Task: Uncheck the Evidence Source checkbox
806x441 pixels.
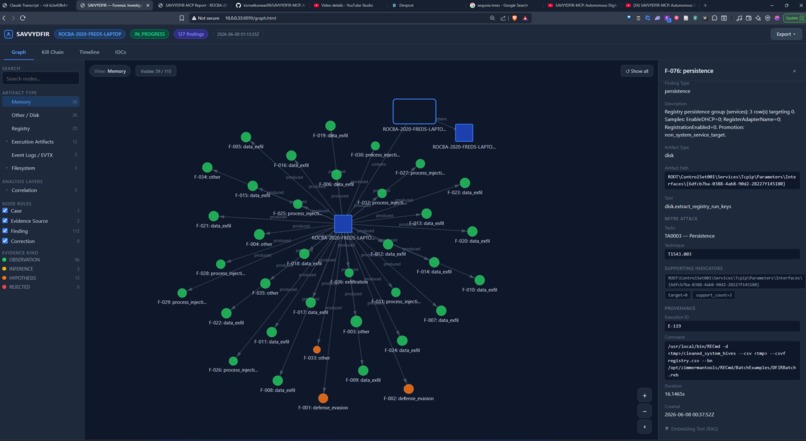Action: [x=5, y=221]
